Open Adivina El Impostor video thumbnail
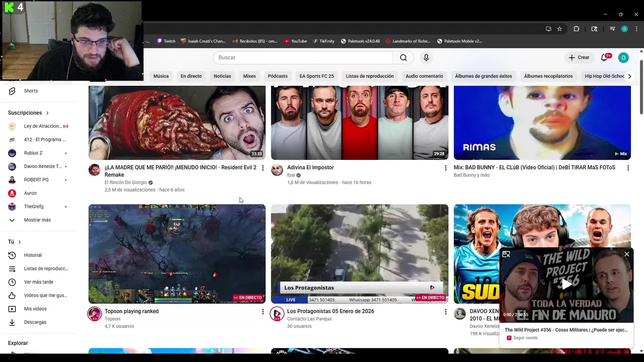 (360, 123)
